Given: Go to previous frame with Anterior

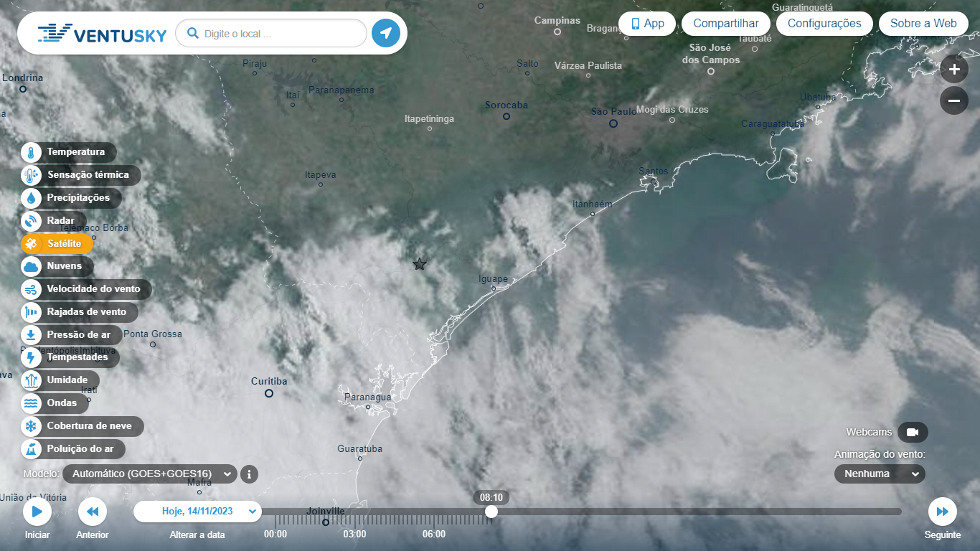Looking at the screenshot, I should (93, 512).
